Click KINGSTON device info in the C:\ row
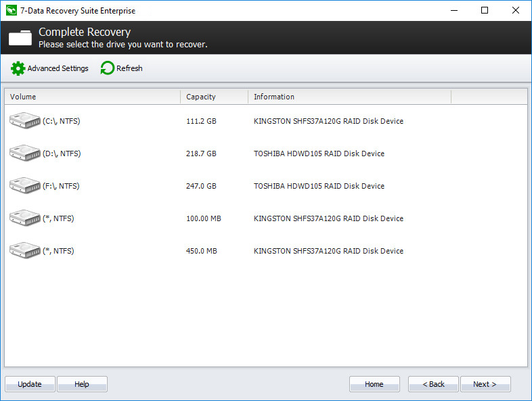532x401 pixels. coord(328,121)
